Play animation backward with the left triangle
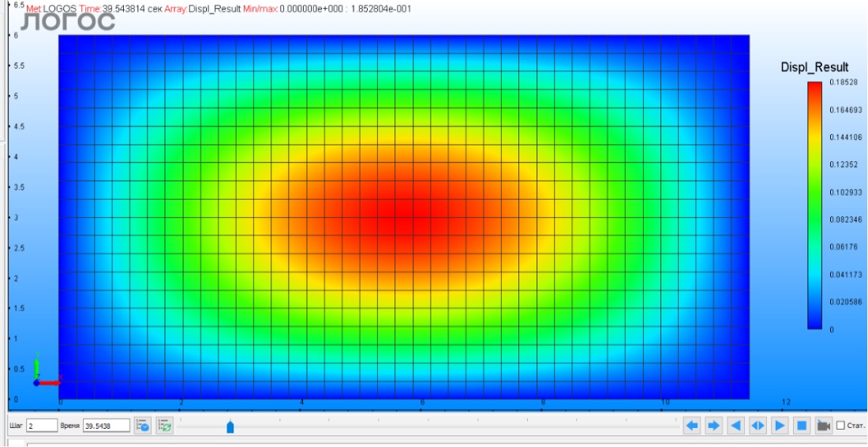Viewport: 868px width, 447px height. tap(735, 426)
